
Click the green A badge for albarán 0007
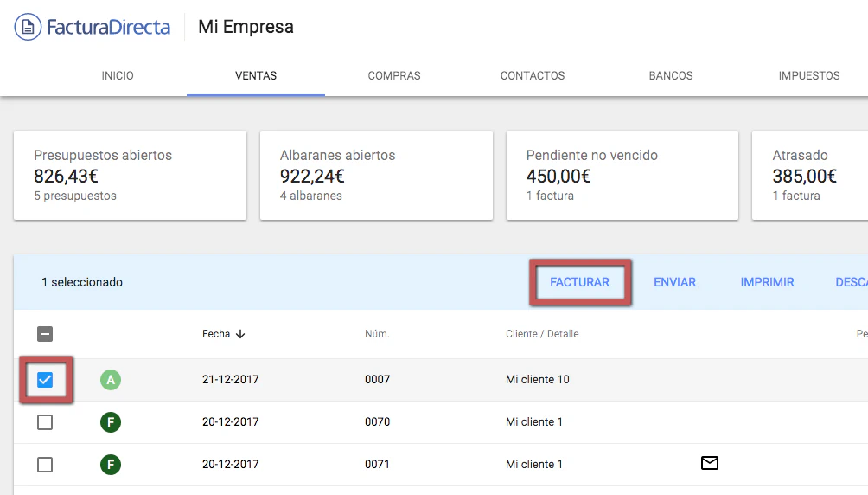(110, 380)
